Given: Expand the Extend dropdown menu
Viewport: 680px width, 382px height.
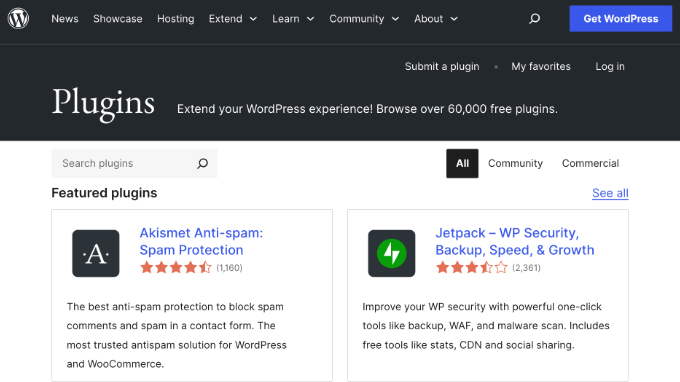Looking at the screenshot, I should pos(233,19).
